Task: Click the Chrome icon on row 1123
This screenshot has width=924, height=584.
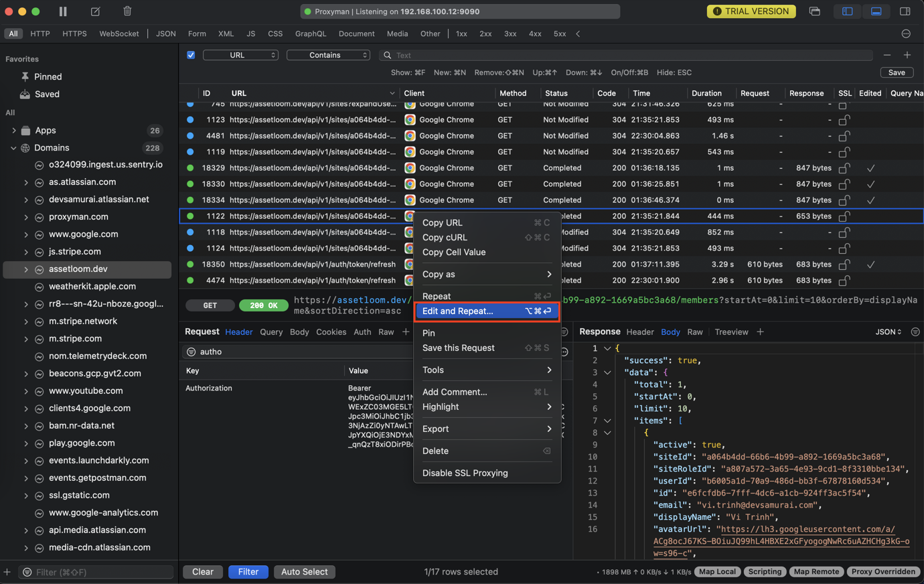Action: click(410, 120)
